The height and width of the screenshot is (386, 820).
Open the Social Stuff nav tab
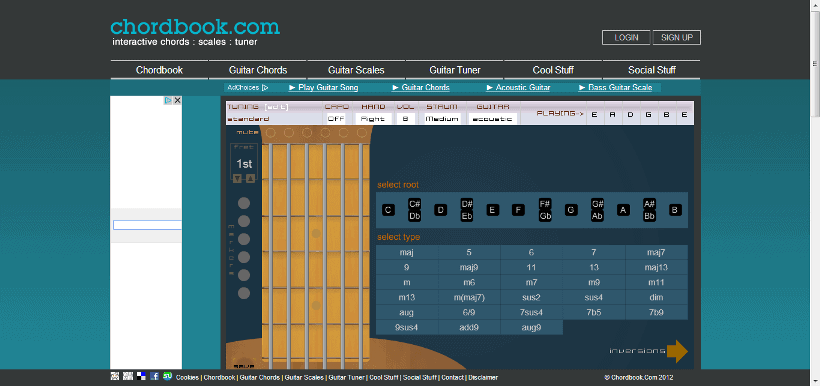(x=652, y=70)
